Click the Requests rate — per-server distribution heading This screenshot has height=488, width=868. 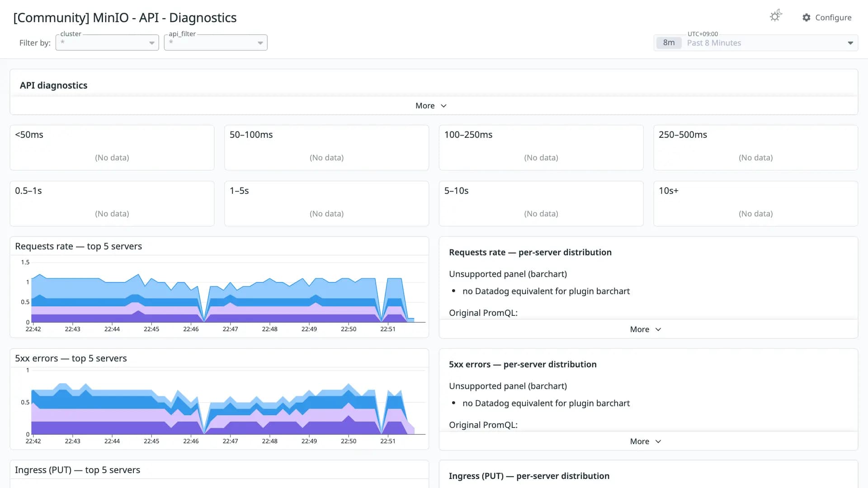[x=530, y=252]
